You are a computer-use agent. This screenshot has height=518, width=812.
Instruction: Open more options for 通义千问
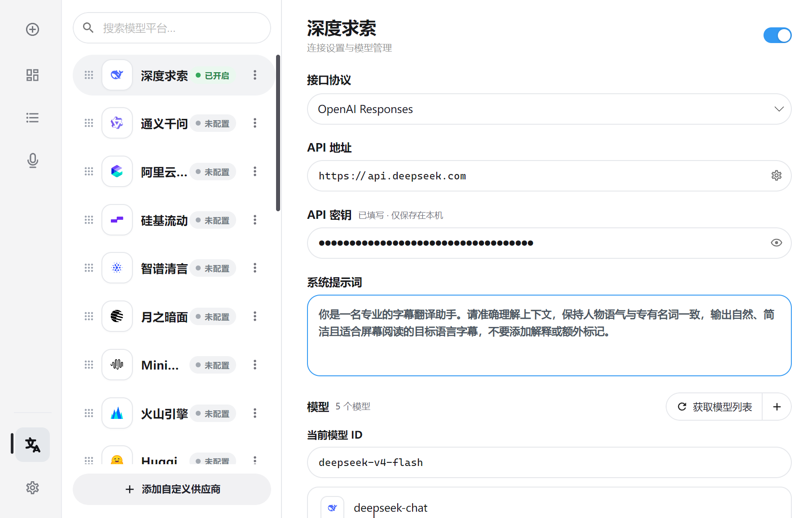point(255,123)
